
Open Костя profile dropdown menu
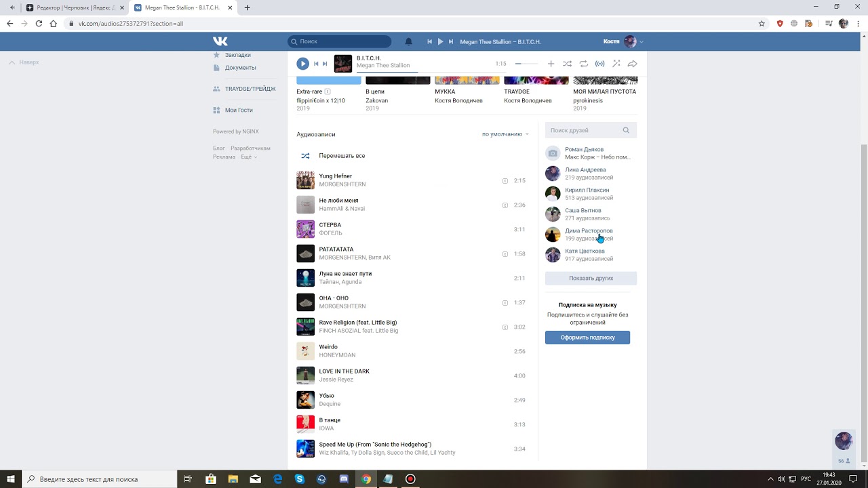click(x=623, y=41)
